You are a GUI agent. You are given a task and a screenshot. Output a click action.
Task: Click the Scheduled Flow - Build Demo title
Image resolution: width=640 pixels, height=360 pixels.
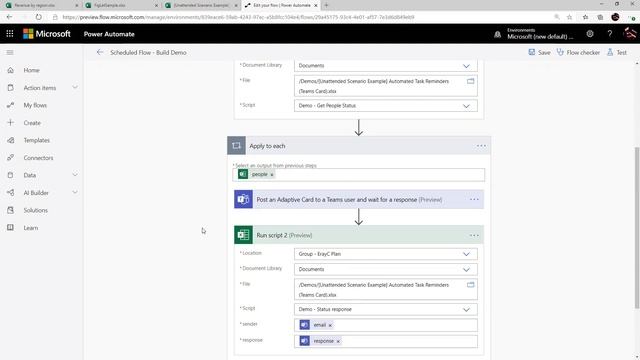148,53
